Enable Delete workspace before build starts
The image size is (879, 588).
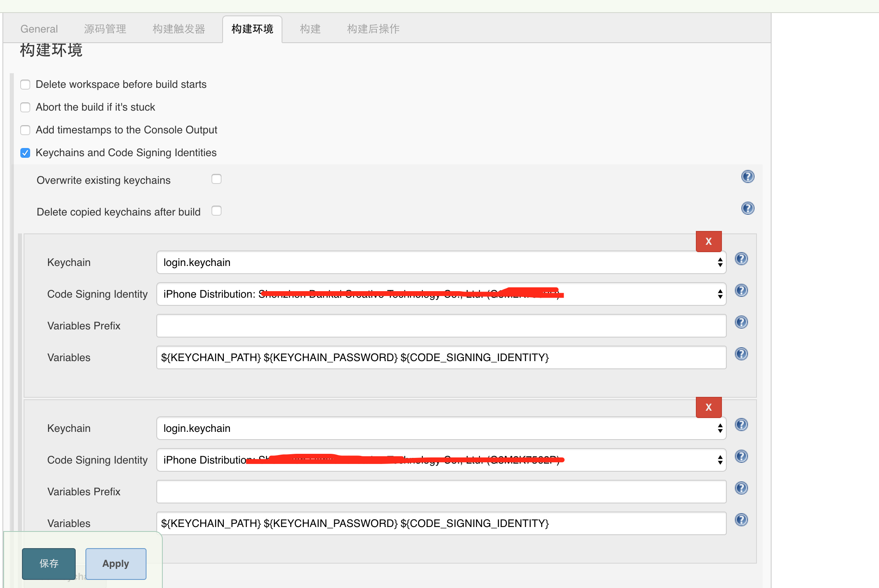click(x=25, y=85)
